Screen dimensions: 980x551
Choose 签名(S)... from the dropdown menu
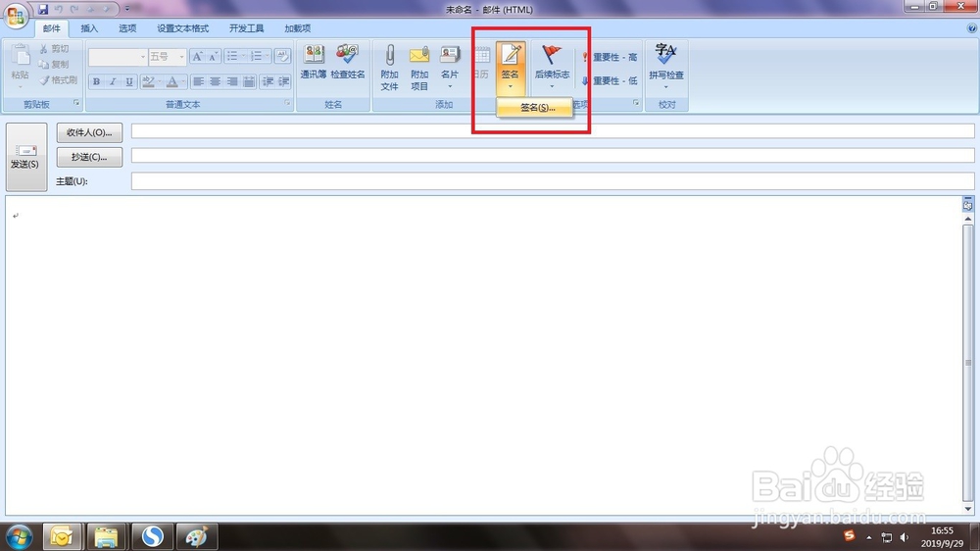(535, 108)
